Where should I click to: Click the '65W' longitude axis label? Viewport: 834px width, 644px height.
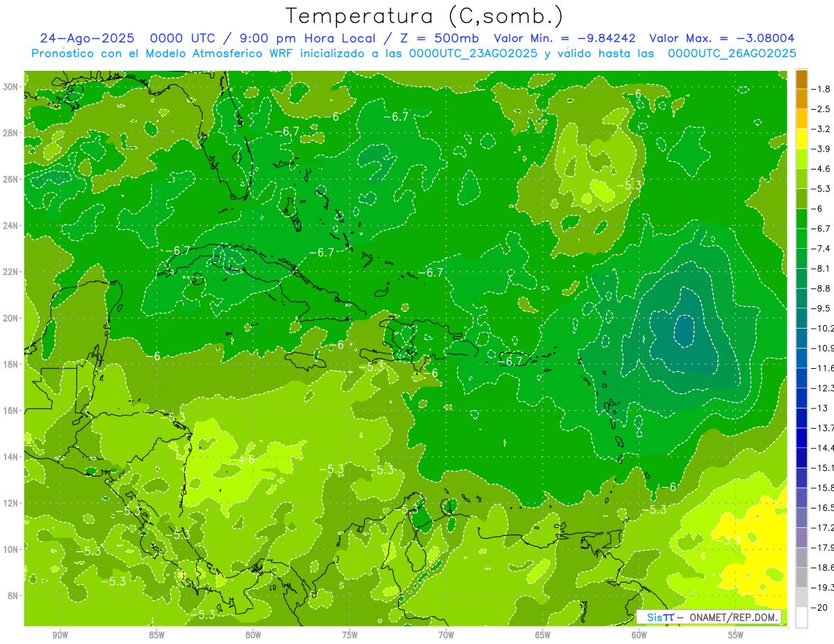(x=543, y=634)
